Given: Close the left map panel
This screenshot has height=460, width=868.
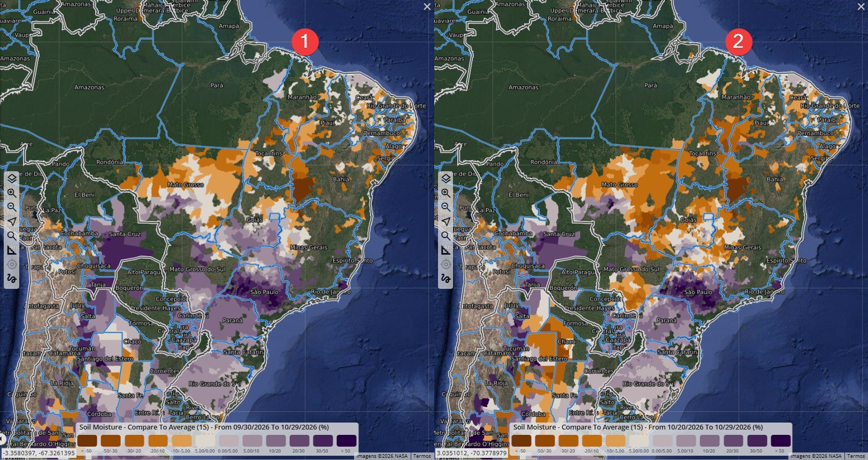Looking at the screenshot, I should 427,6.
